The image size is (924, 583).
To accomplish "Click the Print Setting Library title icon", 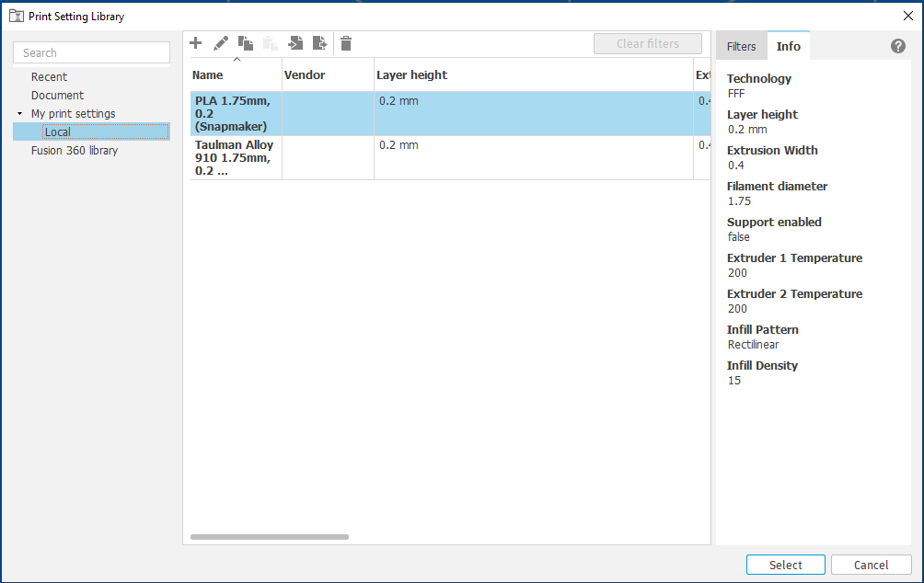I will click(16, 16).
